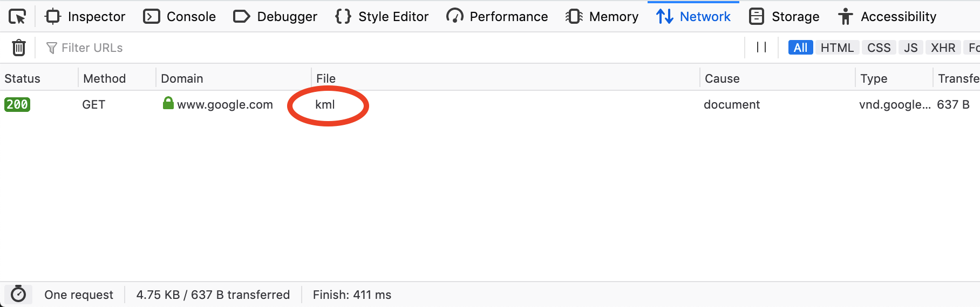Sort requests by Status column
980x307 pixels.
pos(23,78)
